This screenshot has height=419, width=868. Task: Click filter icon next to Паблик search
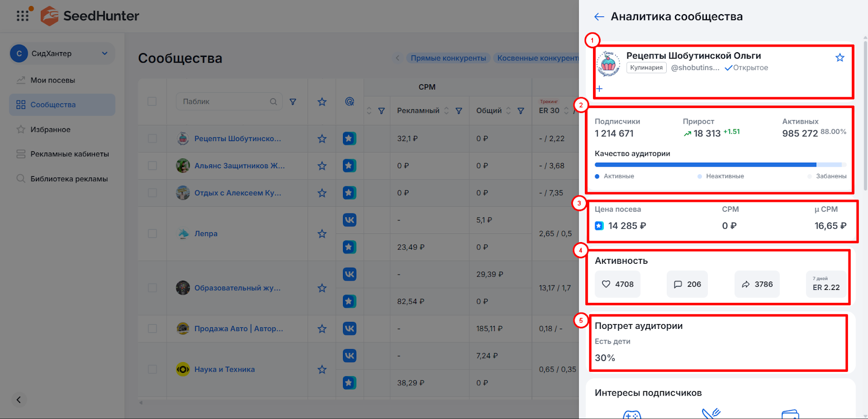[x=293, y=101]
